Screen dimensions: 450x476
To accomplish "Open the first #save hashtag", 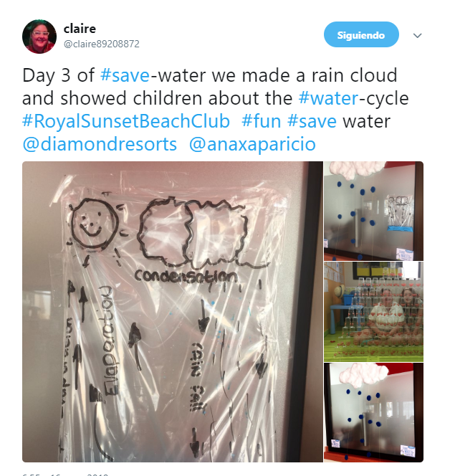I will [x=125, y=75].
